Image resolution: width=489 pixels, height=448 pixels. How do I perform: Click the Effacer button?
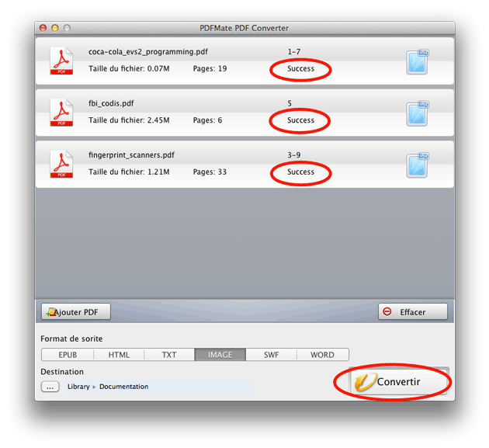413,311
